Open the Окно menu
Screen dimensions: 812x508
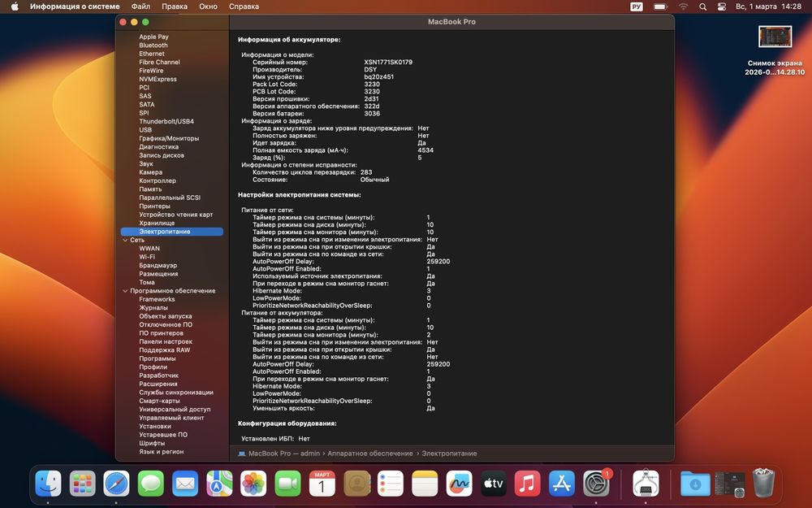(208, 7)
